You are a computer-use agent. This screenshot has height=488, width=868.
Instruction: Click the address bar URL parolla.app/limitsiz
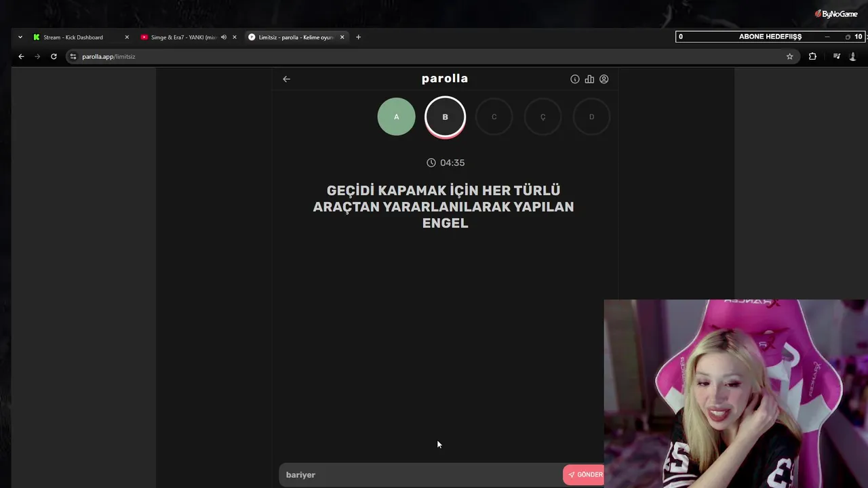click(x=108, y=57)
